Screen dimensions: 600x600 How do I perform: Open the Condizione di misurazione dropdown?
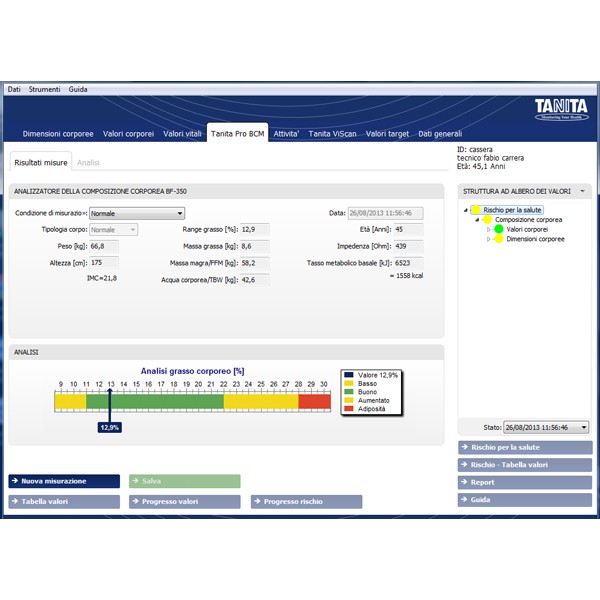point(180,213)
